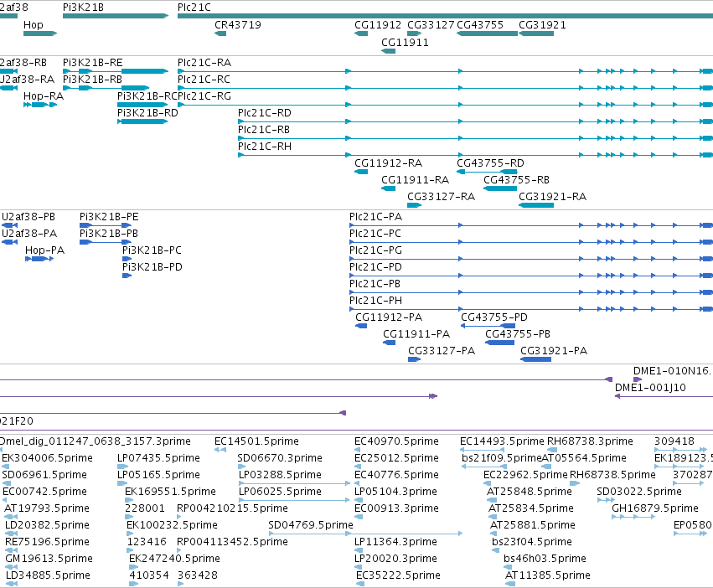713x588 pixels.
Task: Select the GM19613.5prime EST label
Action: coord(49,559)
